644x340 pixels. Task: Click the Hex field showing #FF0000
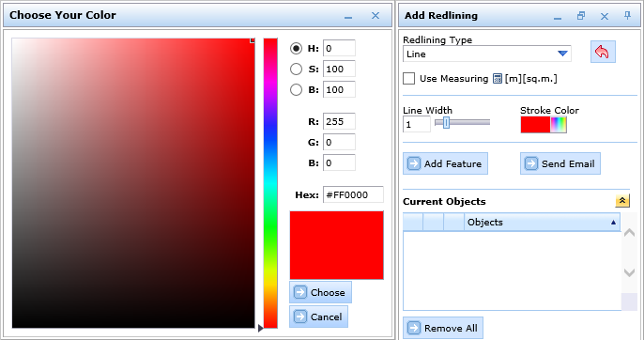coord(353,194)
